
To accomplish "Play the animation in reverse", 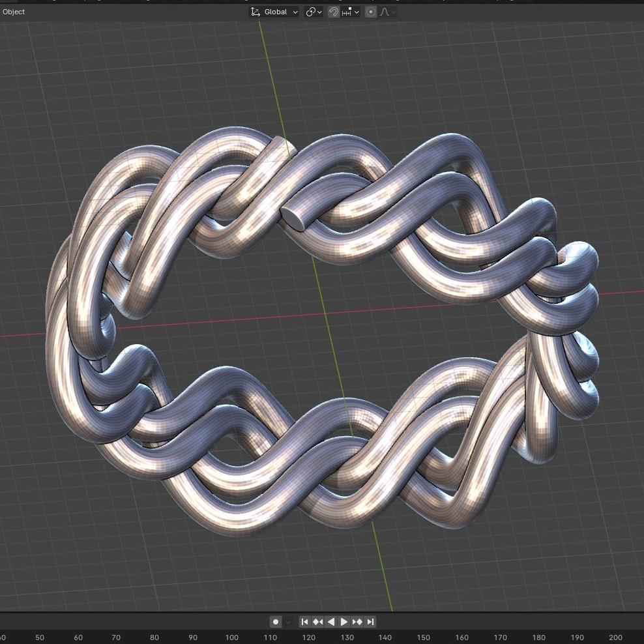I will click(x=330, y=622).
